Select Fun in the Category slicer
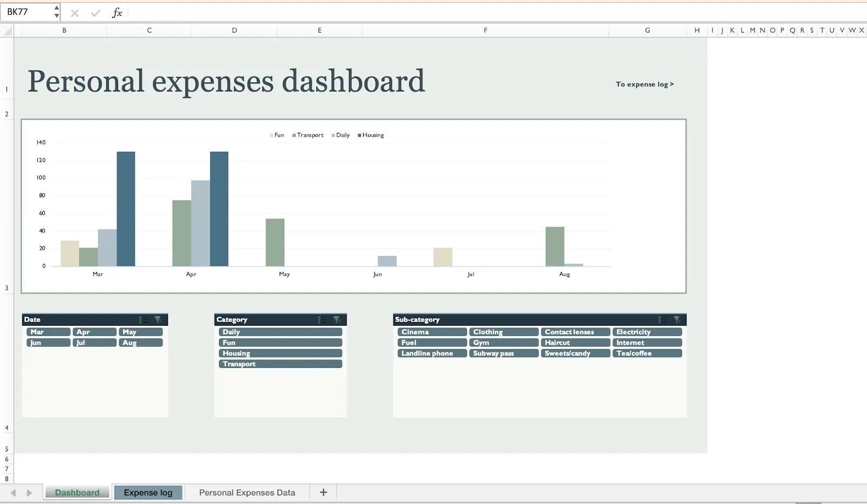Screen dimensions: 867x504 click(x=281, y=343)
